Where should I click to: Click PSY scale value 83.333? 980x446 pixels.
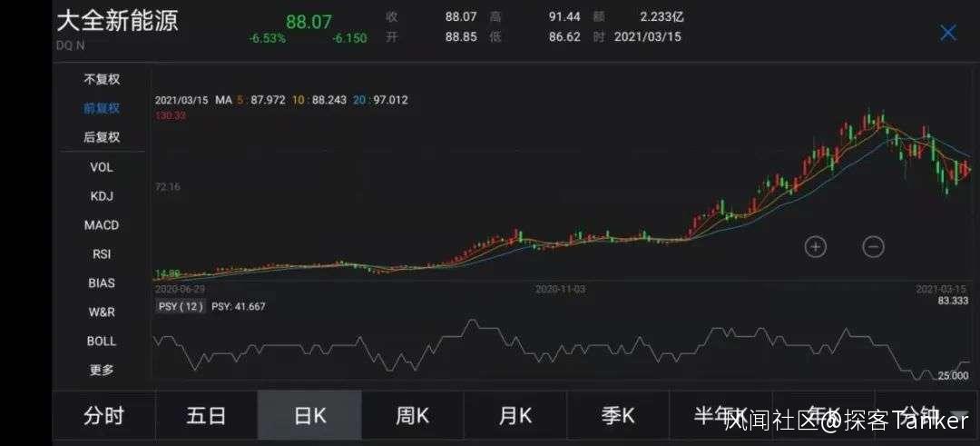pyautogui.click(x=953, y=301)
